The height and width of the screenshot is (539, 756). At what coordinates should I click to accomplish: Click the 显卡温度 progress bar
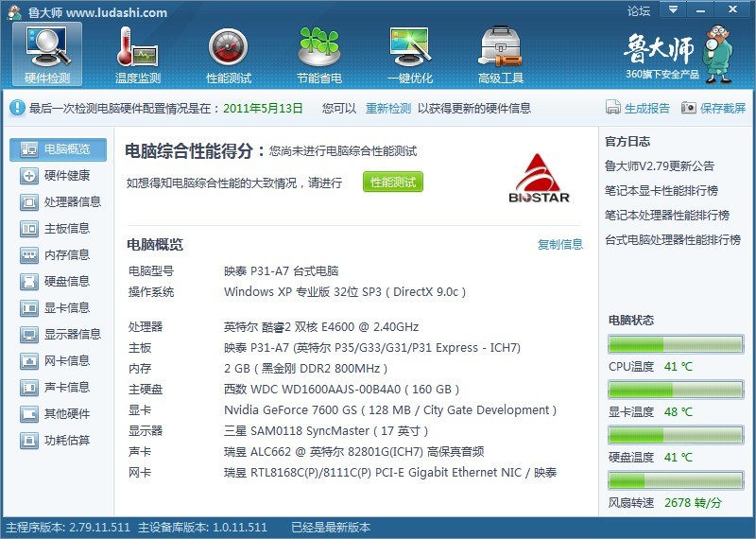[x=676, y=390]
